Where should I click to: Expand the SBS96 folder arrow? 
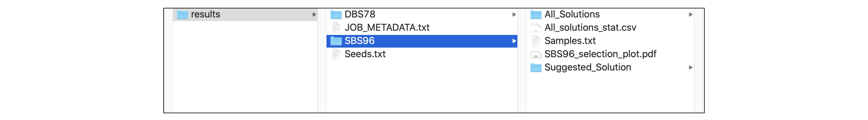[514, 41]
